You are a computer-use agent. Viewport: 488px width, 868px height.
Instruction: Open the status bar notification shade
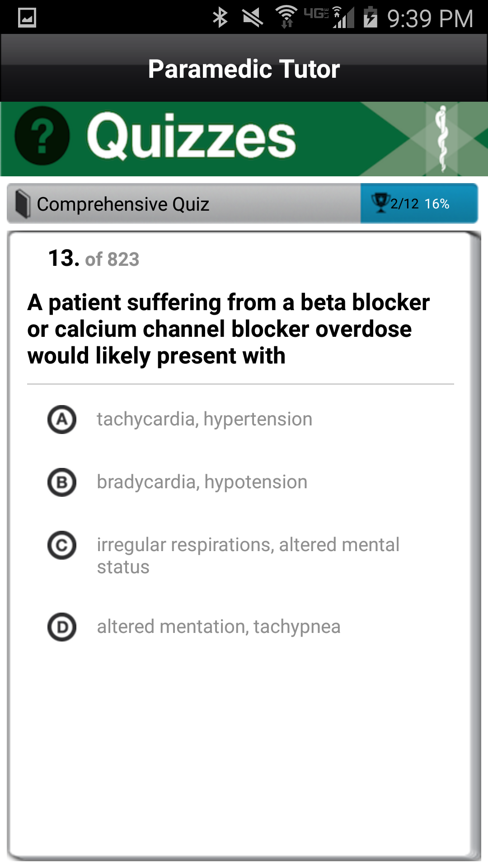click(244, 17)
